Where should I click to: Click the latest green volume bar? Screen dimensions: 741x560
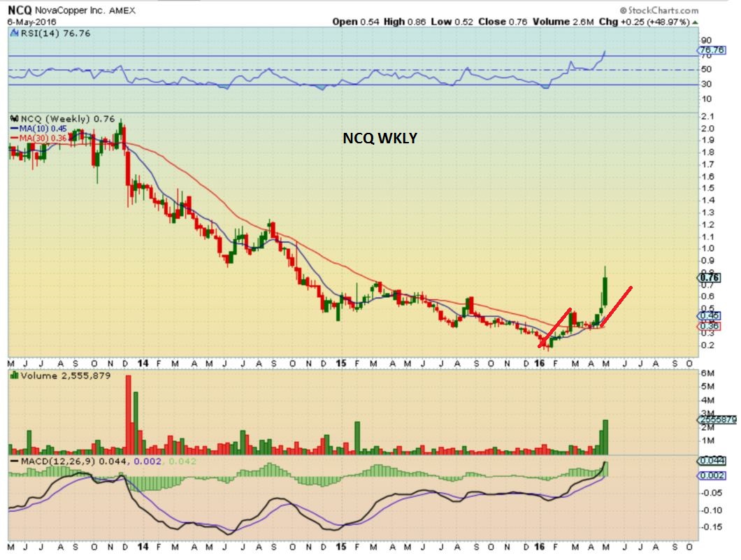coord(605,437)
